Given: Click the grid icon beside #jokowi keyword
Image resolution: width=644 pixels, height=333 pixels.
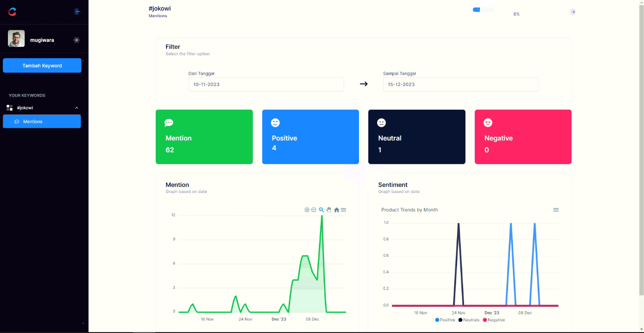Looking at the screenshot, I should click(x=10, y=108).
